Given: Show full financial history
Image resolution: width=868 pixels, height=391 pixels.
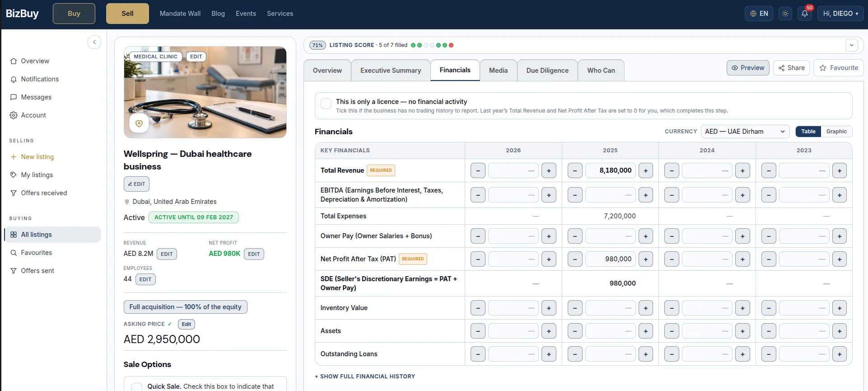Looking at the screenshot, I should click(365, 376).
